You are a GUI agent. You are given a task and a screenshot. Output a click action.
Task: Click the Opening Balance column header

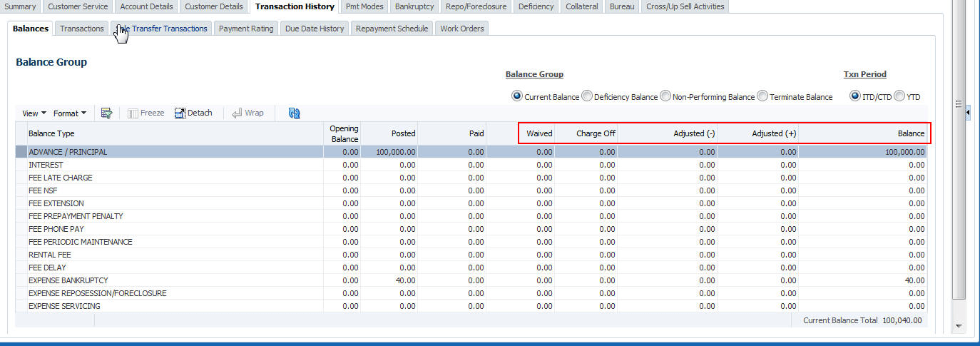click(x=342, y=133)
